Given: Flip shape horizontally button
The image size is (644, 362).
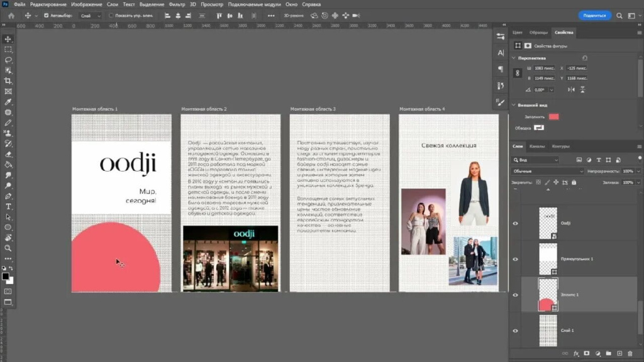Looking at the screenshot, I should point(571,89).
